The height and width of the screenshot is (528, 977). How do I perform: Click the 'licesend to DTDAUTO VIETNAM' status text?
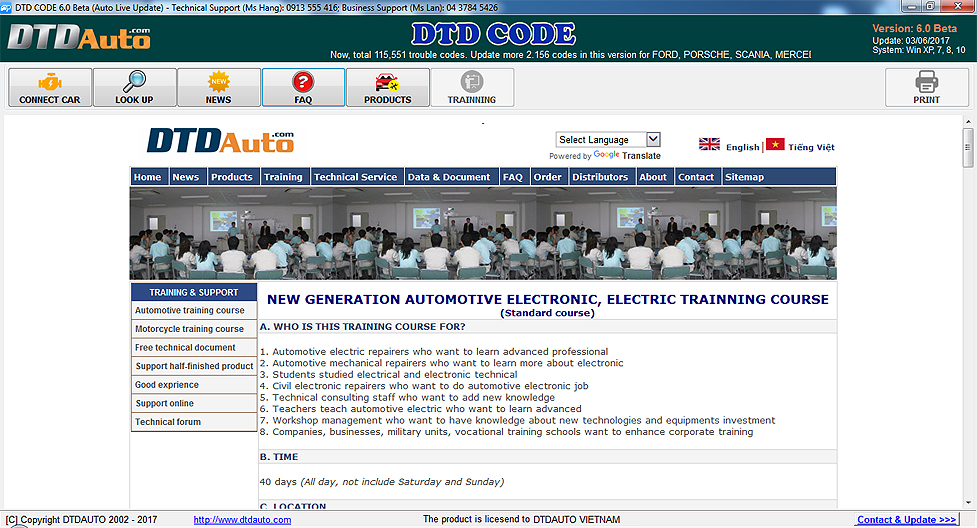tap(522, 519)
